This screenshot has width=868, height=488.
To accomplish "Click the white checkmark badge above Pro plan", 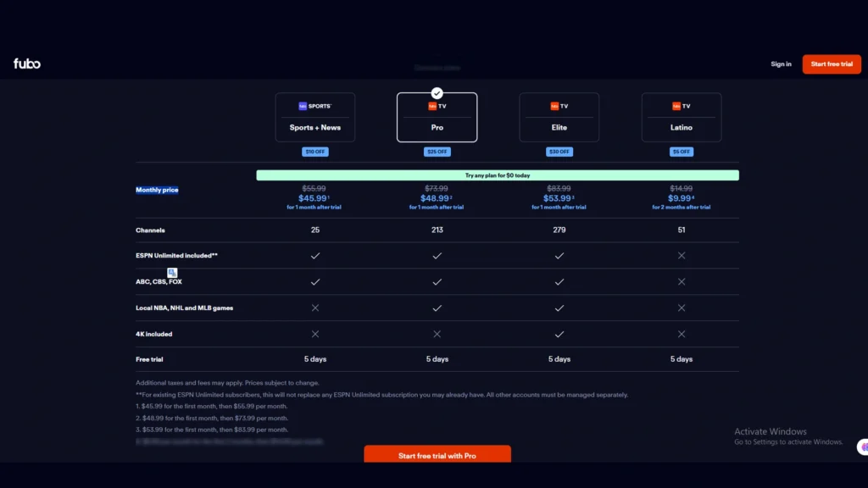I will (x=437, y=93).
